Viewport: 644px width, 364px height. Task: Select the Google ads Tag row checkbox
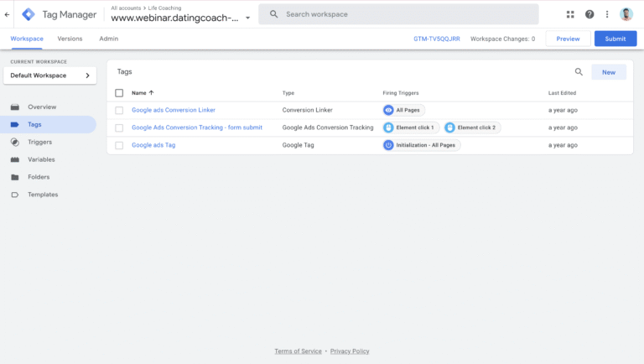(119, 145)
